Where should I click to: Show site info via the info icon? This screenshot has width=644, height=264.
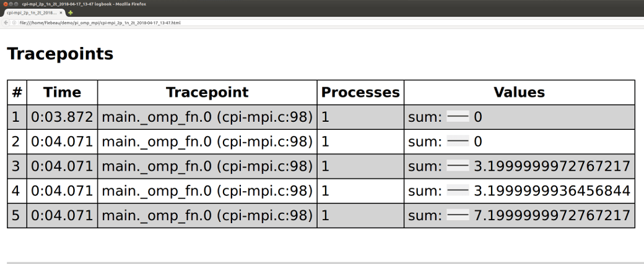[x=14, y=22]
